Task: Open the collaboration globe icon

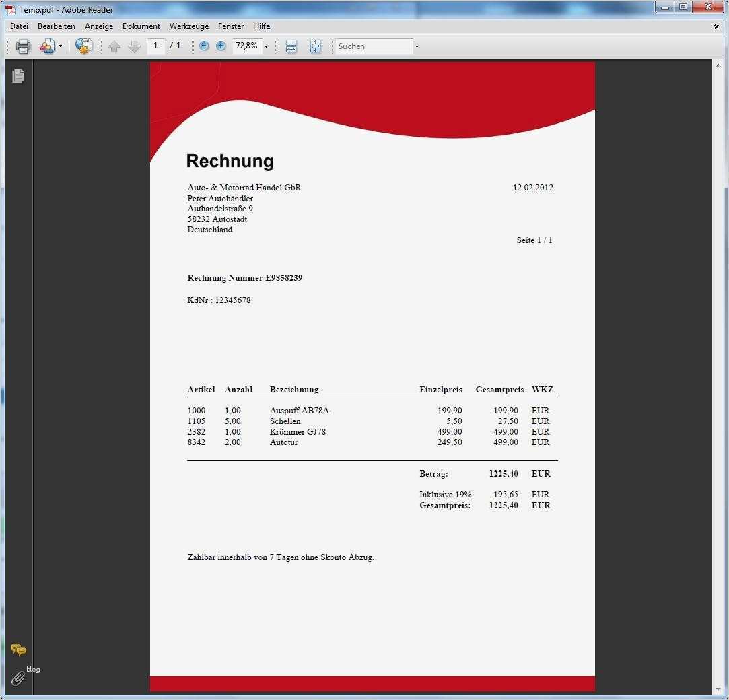Action: pos(83,46)
